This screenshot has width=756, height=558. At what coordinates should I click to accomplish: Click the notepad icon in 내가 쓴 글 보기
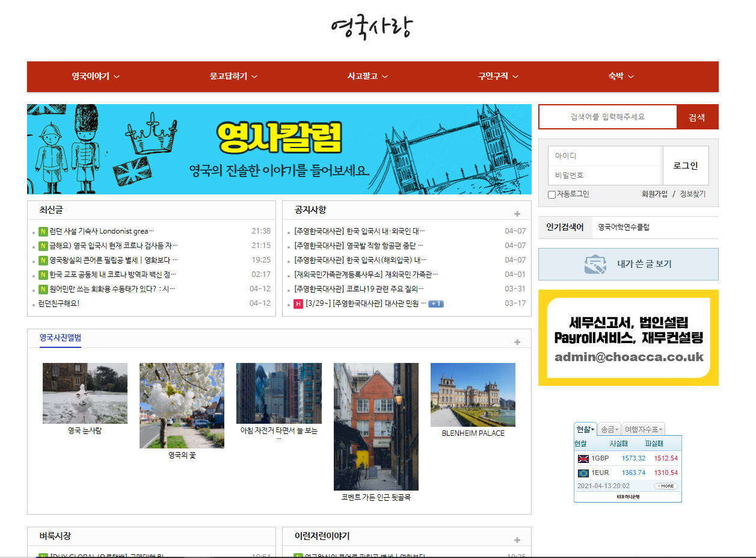[x=595, y=264]
